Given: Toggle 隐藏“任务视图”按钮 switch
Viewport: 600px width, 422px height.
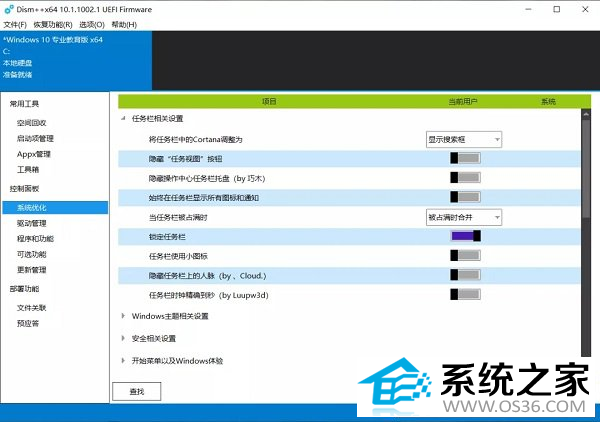Looking at the screenshot, I should coord(465,158).
